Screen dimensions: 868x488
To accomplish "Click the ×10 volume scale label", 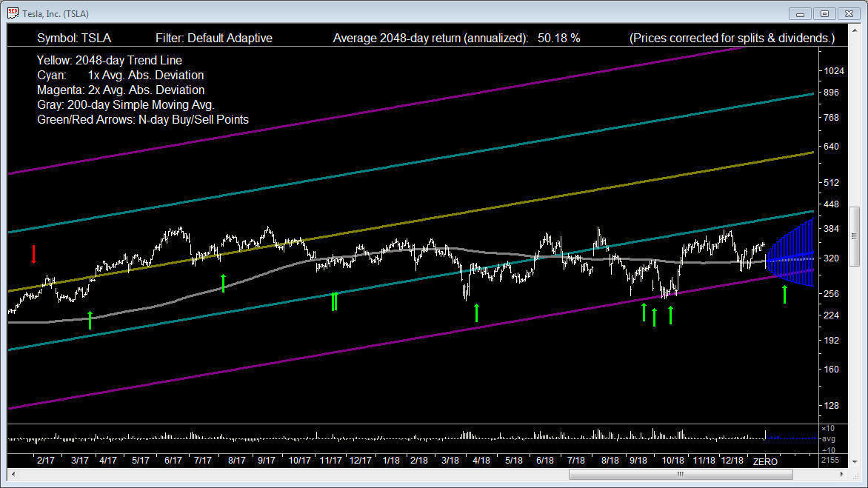I will point(827,428).
